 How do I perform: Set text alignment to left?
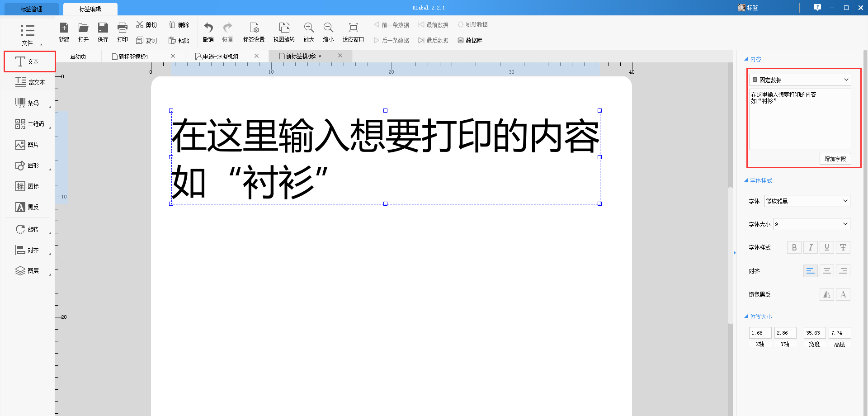[x=811, y=271]
